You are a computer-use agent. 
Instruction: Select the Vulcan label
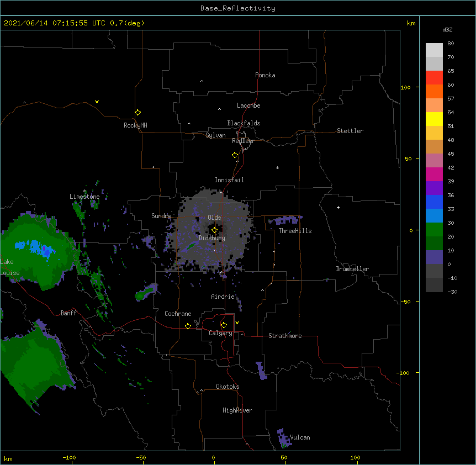300,437
